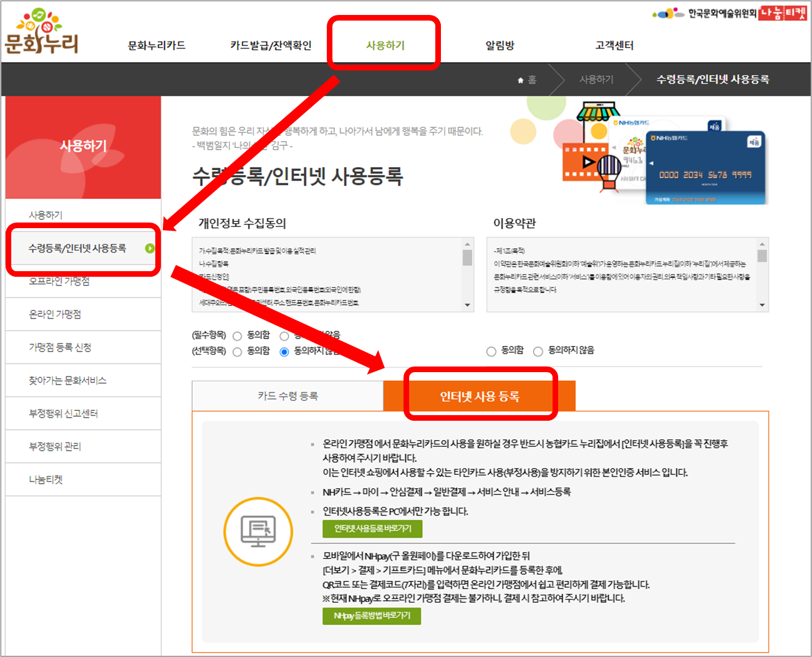The image size is (812, 657).
Task: Open the 알림방 menu
Action: [x=500, y=46]
